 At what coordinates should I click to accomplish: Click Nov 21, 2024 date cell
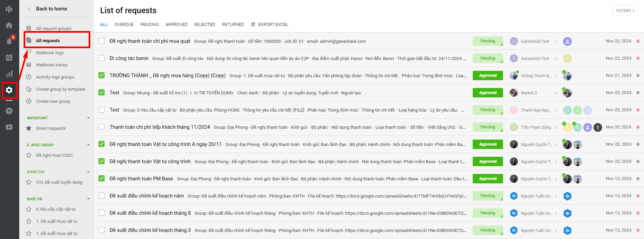pyautogui.click(x=618, y=76)
